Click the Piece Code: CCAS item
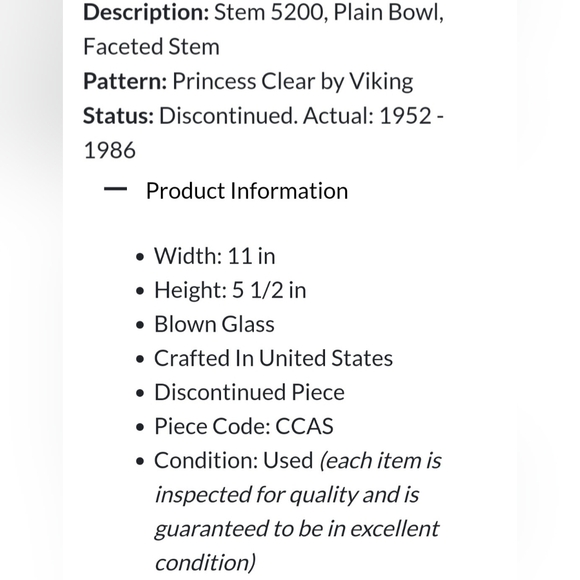The width and height of the screenshot is (580, 580). pyautogui.click(x=244, y=426)
